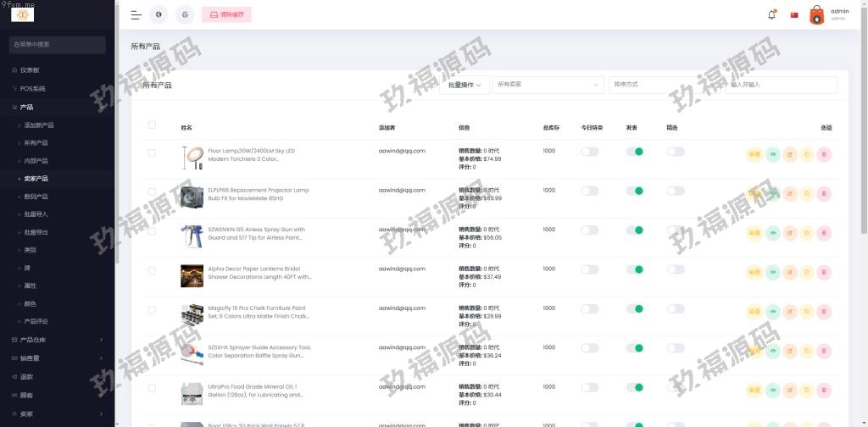Open the 批量操作 dropdown
Viewport: 868px width, 427px height.
[465, 85]
